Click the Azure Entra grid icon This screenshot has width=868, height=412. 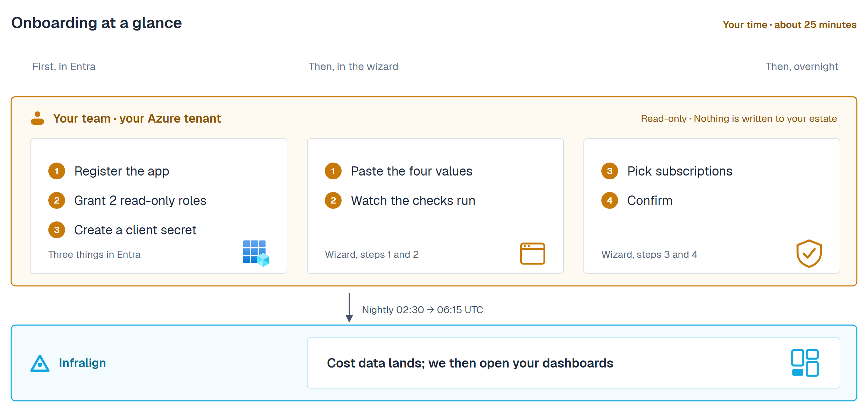tap(256, 253)
